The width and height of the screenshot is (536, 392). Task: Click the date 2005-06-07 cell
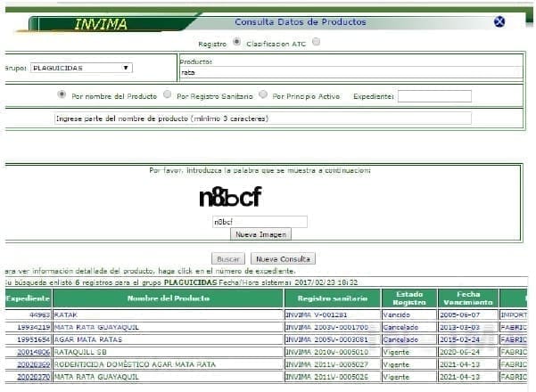[x=468, y=314]
